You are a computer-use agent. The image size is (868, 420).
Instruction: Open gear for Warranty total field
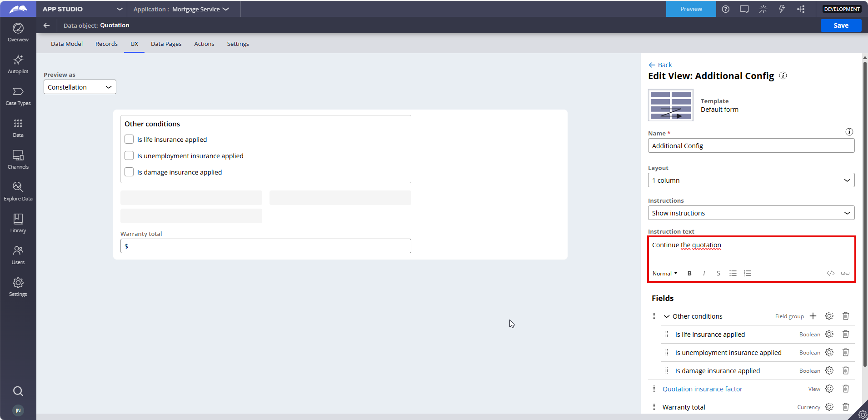829,407
